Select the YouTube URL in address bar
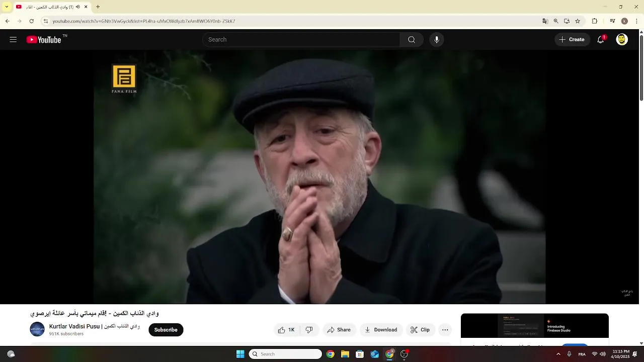 [x=144, y=21]
